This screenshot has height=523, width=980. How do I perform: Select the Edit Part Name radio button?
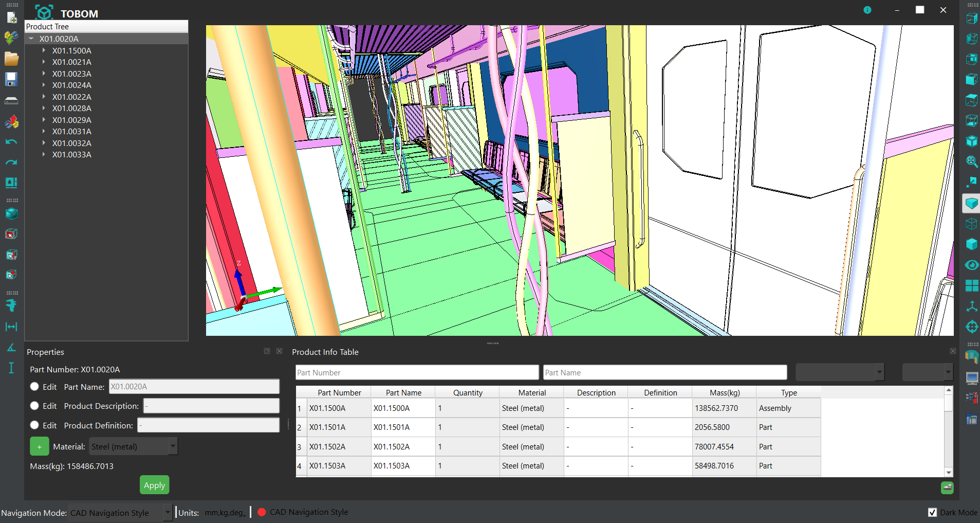point(34,387)
